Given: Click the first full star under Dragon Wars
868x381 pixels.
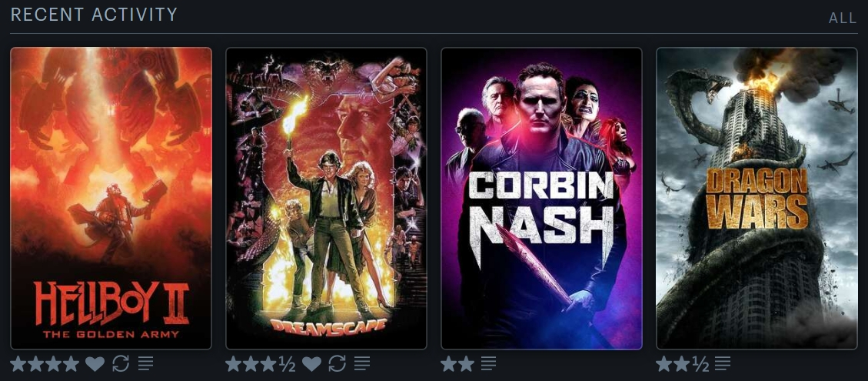Looking at the screenshot, I should 664,364.
